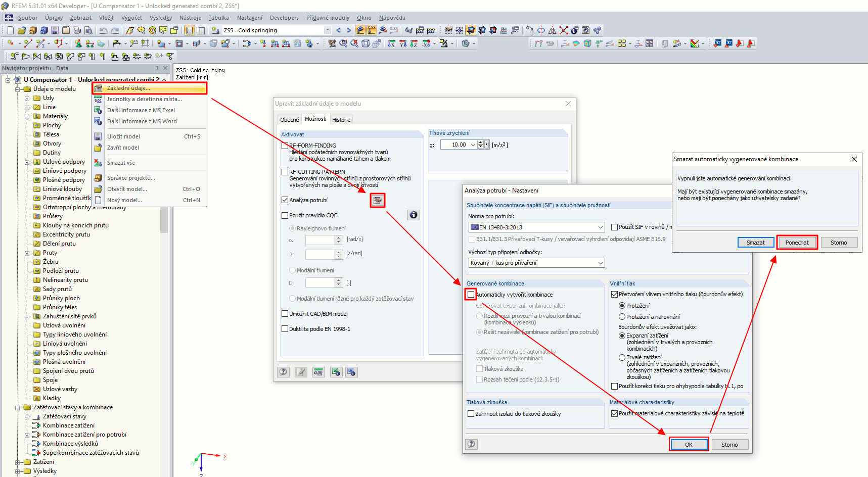Check Zahrnout izolaci do tlakové zkoušky
868x477 pixels.
(x=471, y=414)
